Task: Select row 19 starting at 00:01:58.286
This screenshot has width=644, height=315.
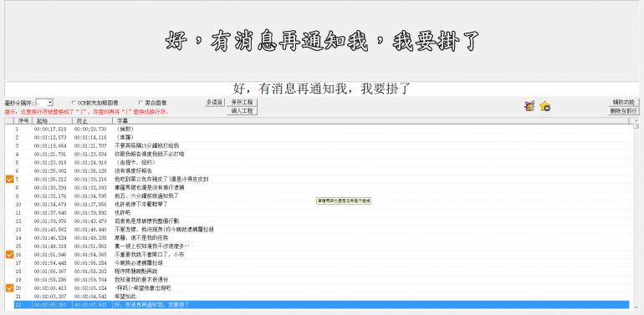Action: (322, 280)
